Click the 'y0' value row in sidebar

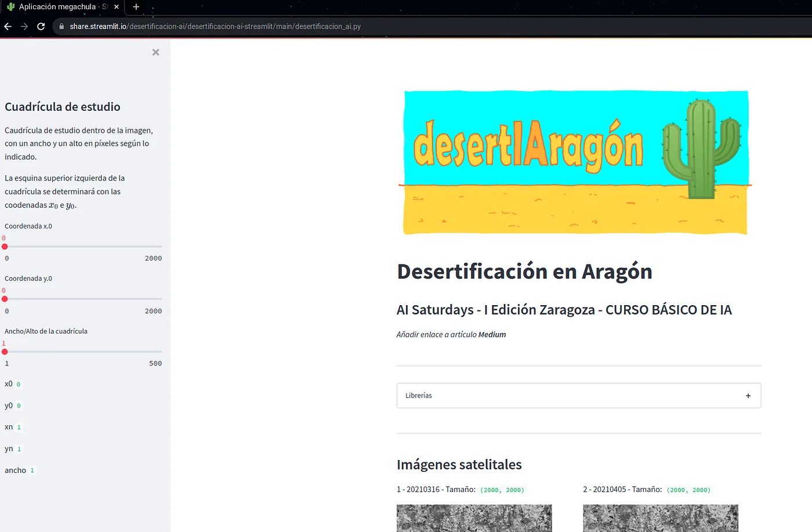pos(13,406)
